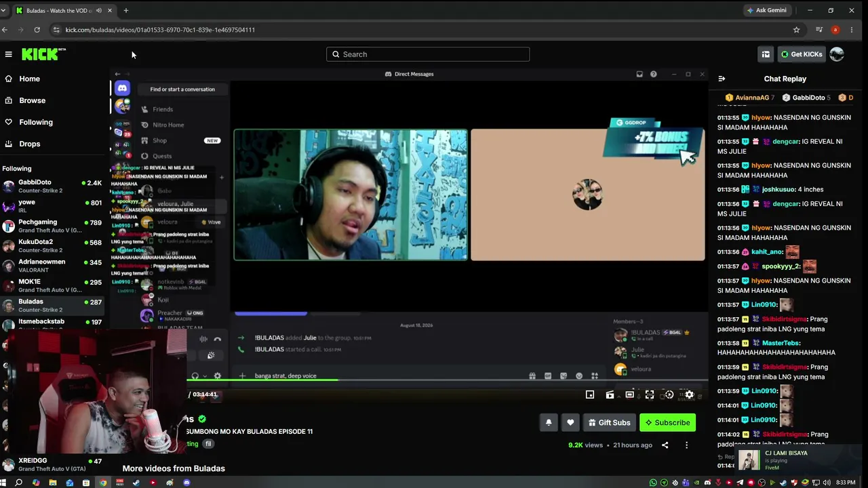Open the user profile avatar menu
Image resolution: width=868 pixels, height=488 pixels.
tap(837, 54)
